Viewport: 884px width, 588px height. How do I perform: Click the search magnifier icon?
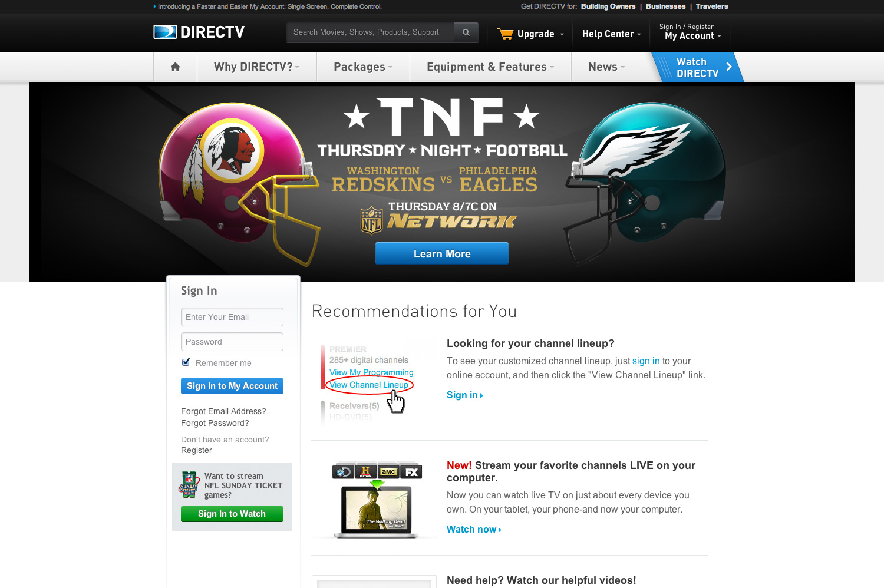[x=466, y=32]
